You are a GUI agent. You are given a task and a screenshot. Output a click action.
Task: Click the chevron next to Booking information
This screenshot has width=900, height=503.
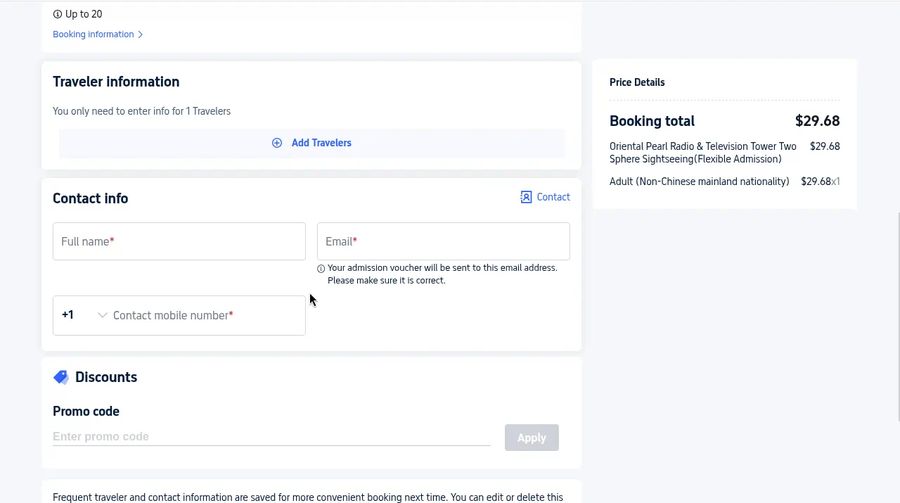pos(140,34)
